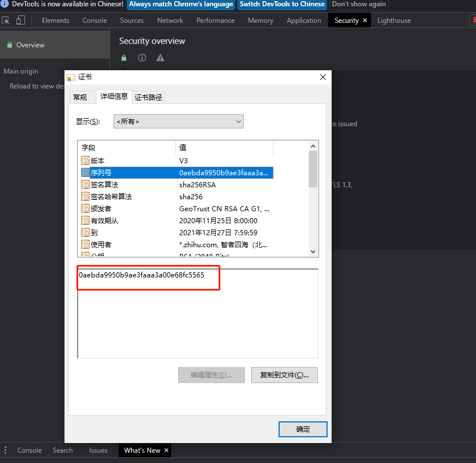Click the green secure lock icon
Image resolution: width=476 pixels, height=463 pixels.
124,58
